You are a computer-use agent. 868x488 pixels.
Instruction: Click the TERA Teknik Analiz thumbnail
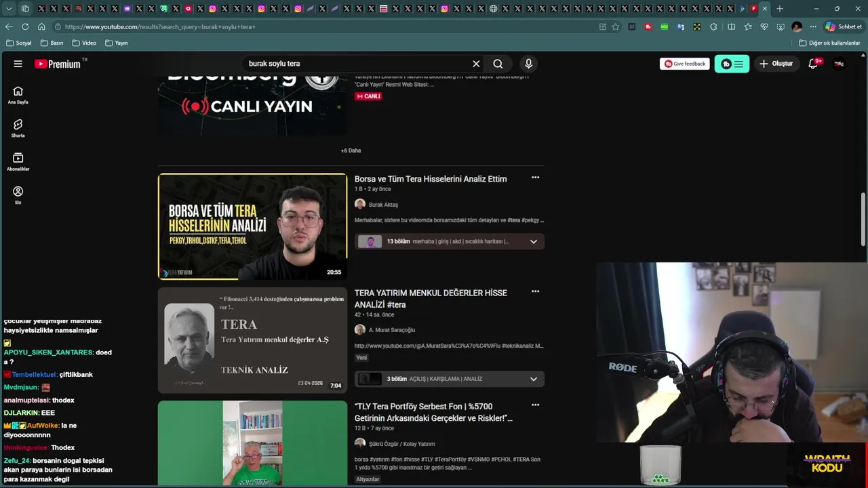click(x=252, y=340)
